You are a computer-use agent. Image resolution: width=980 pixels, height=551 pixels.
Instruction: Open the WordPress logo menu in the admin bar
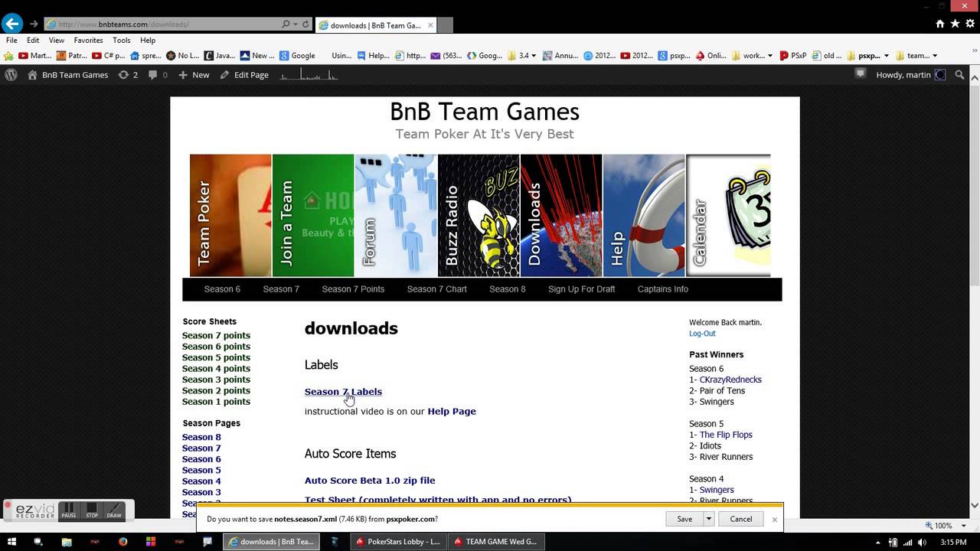11,75
